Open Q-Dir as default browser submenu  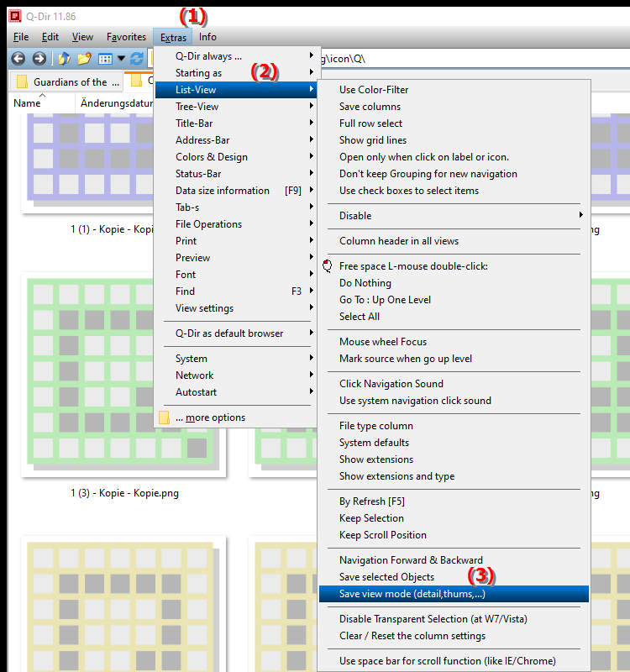pos(236,333)
